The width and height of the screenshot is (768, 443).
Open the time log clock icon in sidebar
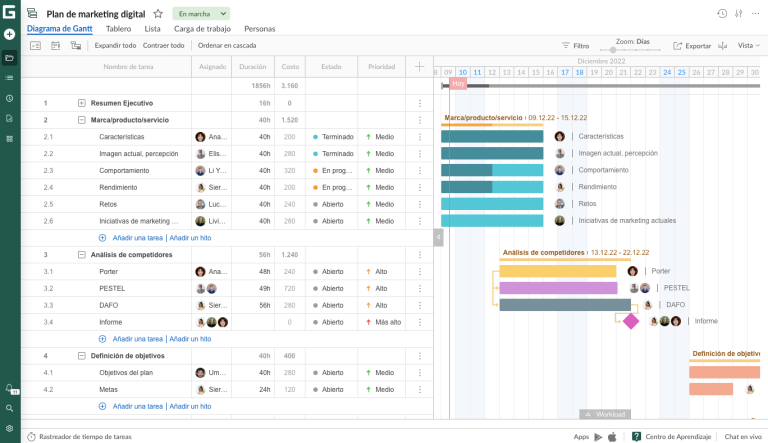[x=9, y=98]
